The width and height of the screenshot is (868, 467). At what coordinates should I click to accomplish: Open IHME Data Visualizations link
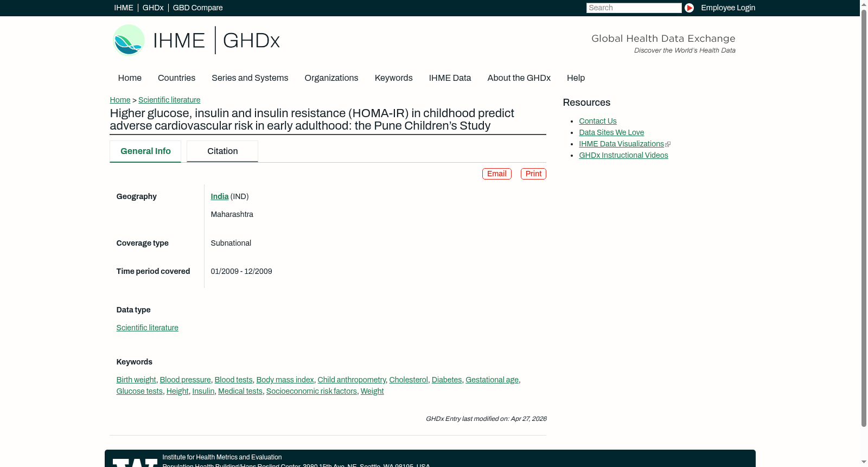click(x=621, y=144)
